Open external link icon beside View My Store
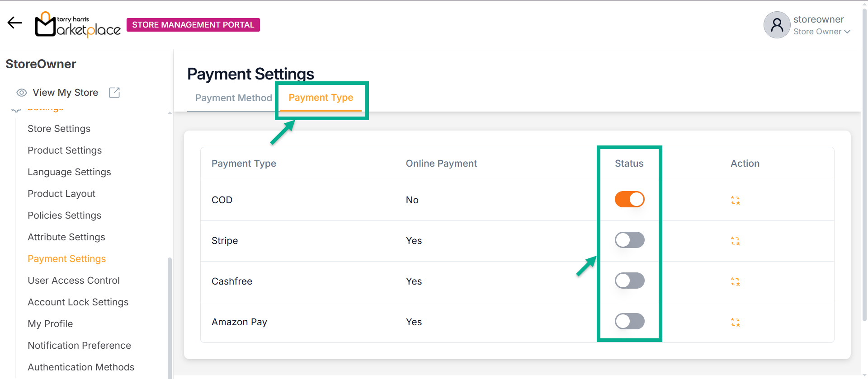This screenshot has height=379, width=868. 114,93
